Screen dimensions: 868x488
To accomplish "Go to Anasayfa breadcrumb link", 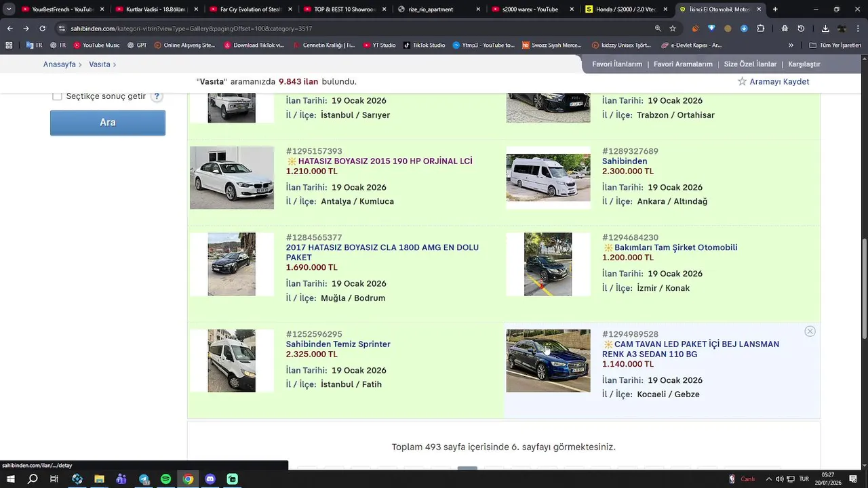I will coord(60,64).
